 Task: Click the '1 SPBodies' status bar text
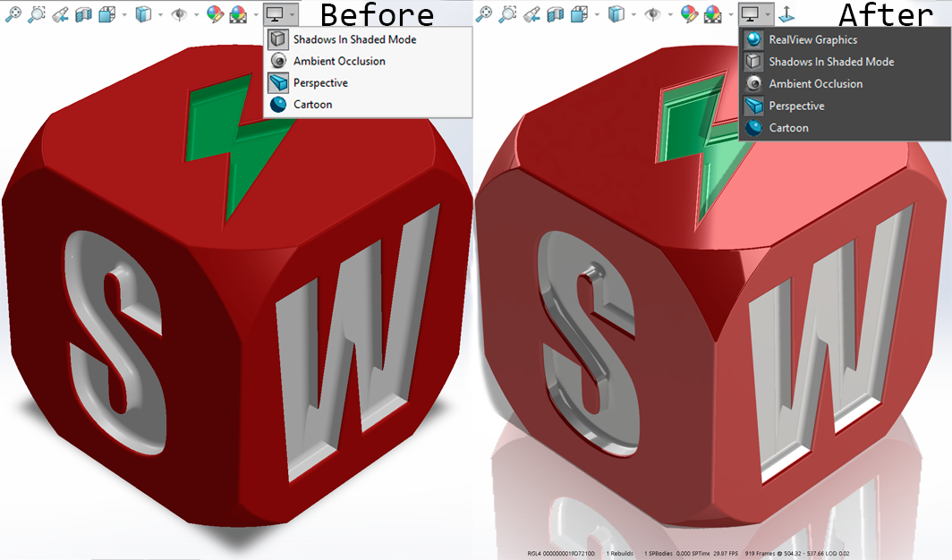click(659, 554)
